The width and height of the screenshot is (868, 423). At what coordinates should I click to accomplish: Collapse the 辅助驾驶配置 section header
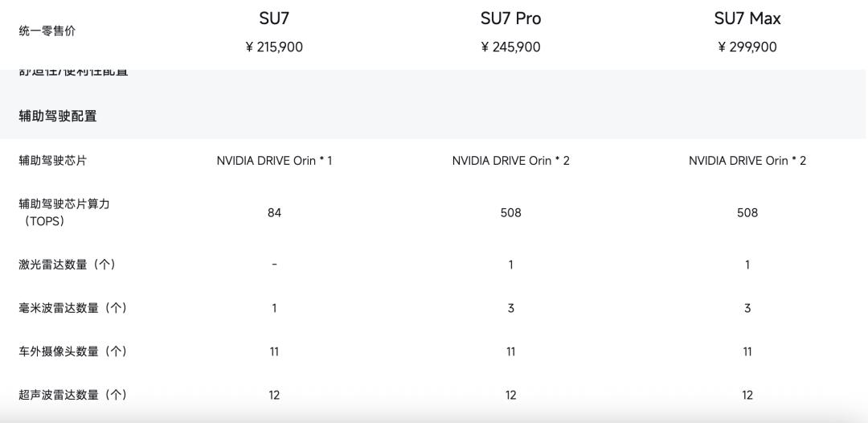[58, 117]
